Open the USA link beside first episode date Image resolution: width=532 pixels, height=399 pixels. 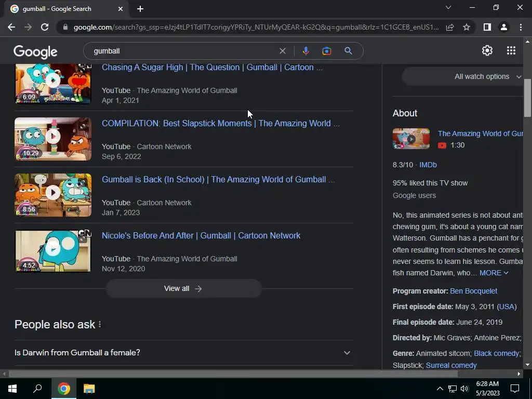coord(507,307)
